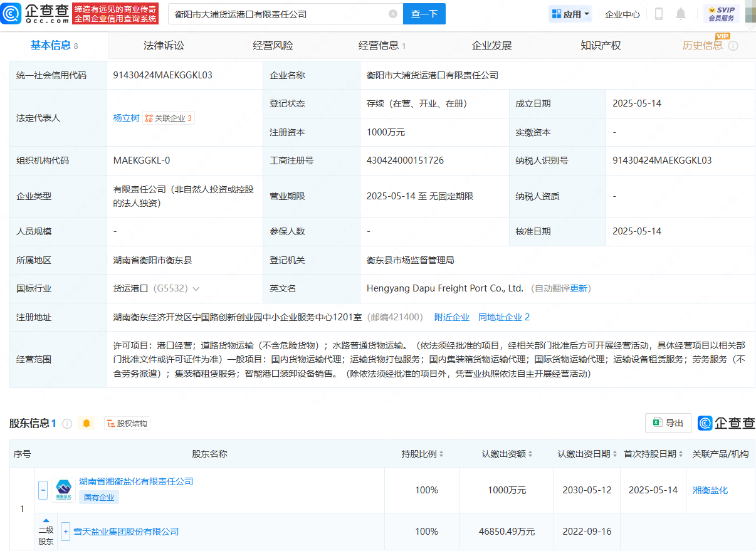Select the 工商注册号 430424000151726

405,160
